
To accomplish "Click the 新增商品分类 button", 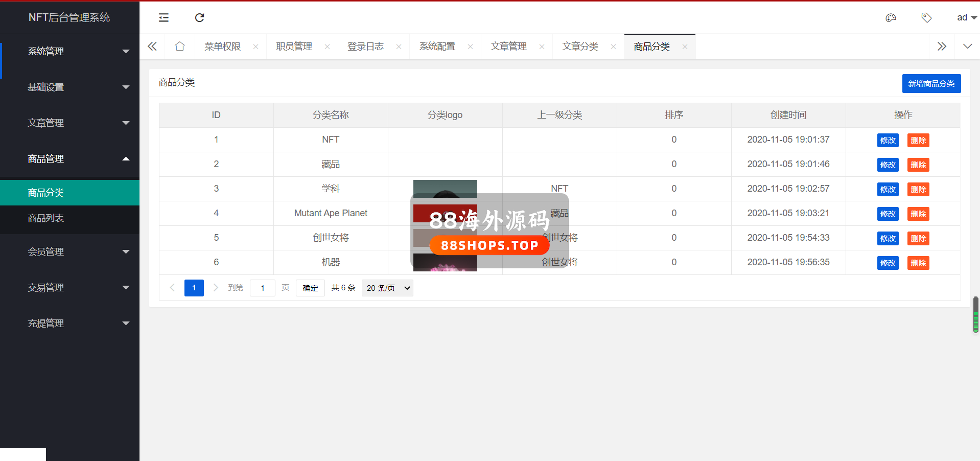I will click(931, 84).
